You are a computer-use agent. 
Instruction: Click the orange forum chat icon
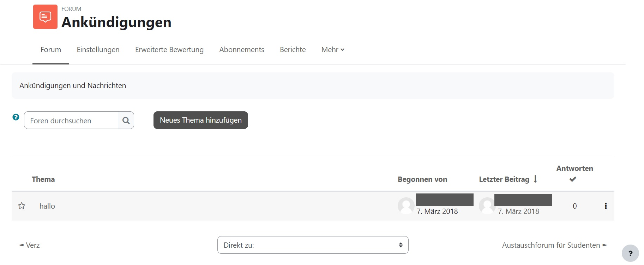coord(45,17)
